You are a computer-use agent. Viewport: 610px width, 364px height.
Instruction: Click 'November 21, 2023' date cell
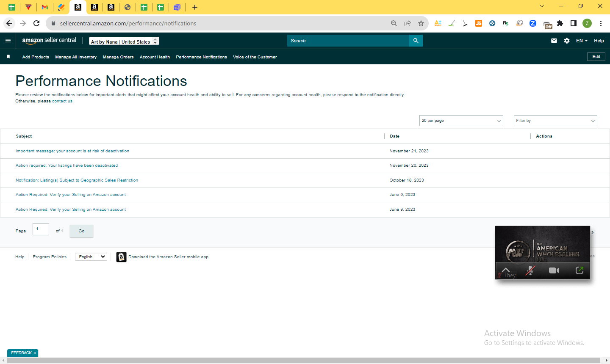pos(409,151)
